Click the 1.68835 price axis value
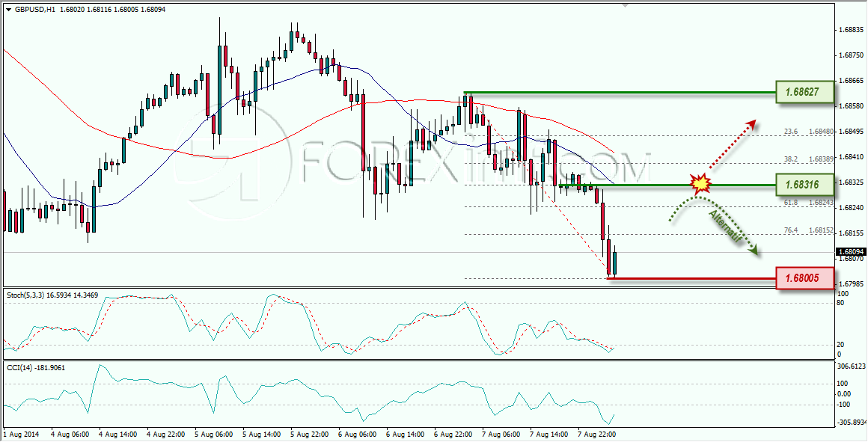The image size is (868, 442). click(x=852, y=30)
